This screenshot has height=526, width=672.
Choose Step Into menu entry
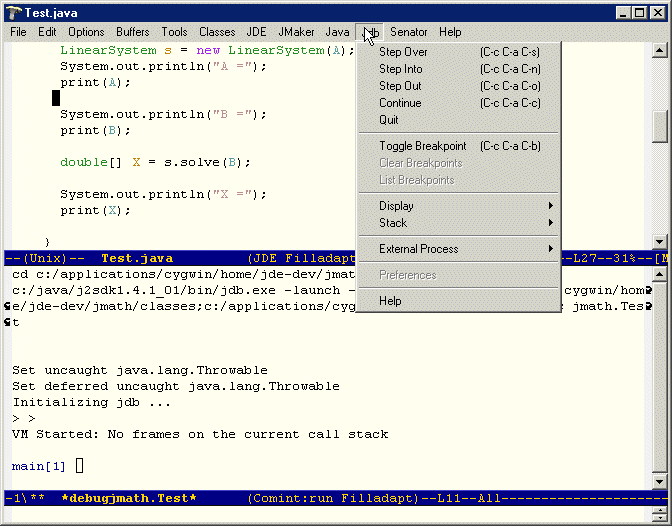click(400, 69)
